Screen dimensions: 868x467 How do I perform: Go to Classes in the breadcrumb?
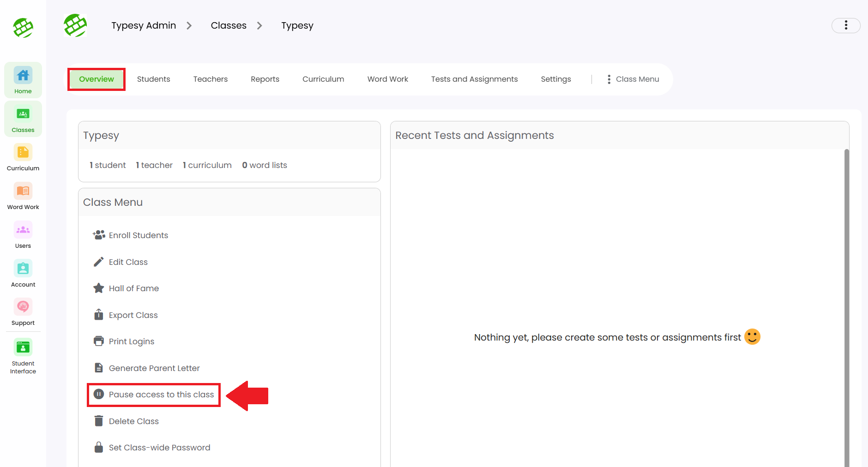click(229, 25)
